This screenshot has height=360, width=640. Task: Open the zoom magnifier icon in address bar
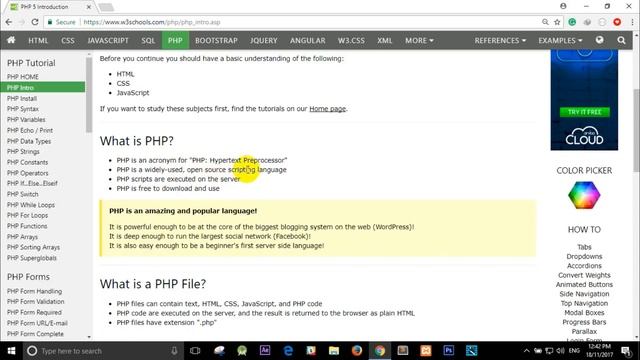[545, 22]
